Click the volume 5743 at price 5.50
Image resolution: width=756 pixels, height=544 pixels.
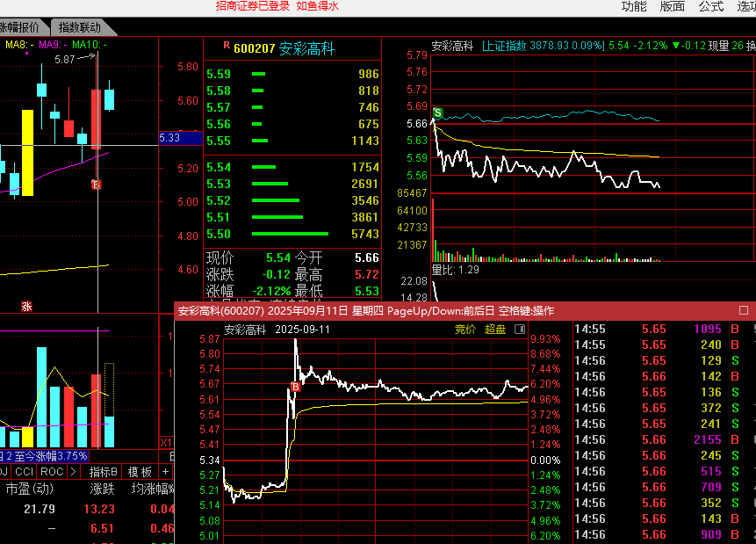[x=365, y=234]
